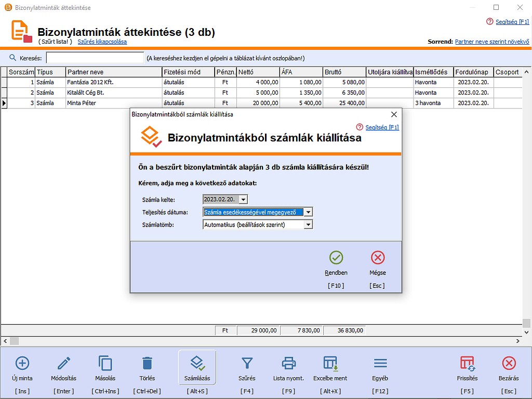Open the Számlatömb dropdown

(x=308, y=225)
